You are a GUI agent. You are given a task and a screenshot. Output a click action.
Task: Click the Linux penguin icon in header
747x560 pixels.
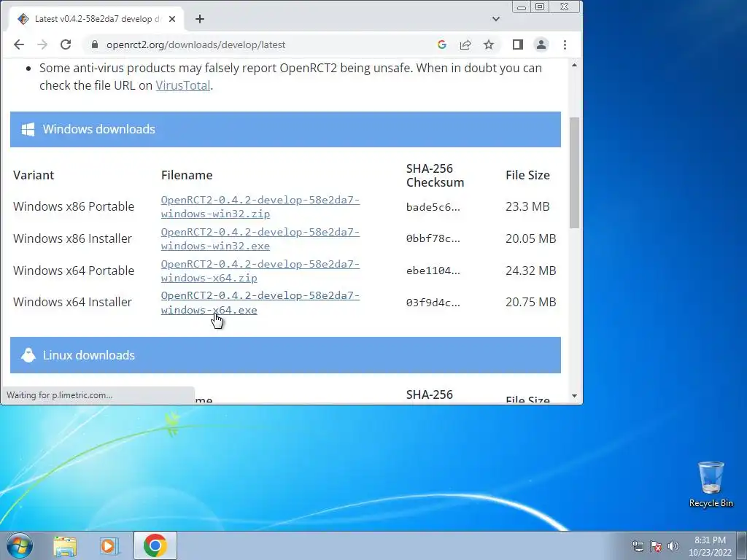(28, 355)
